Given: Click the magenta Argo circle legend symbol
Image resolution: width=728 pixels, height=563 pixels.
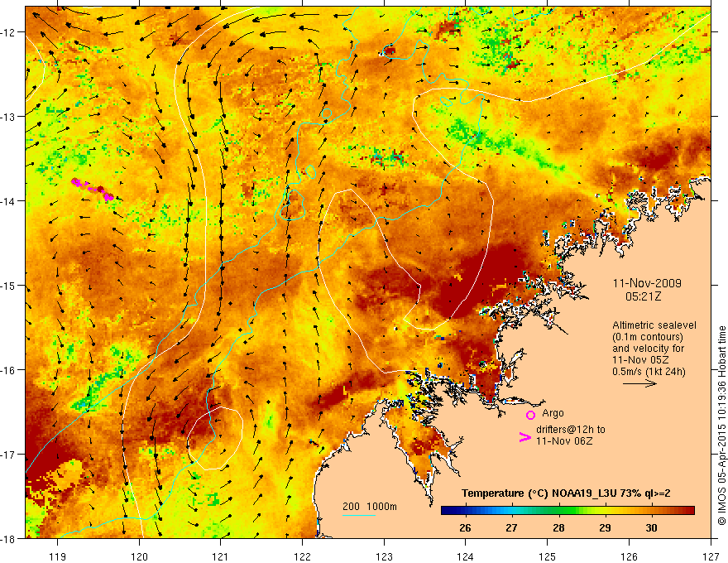Looking at the screenshot, I should (x=530, y=415).
